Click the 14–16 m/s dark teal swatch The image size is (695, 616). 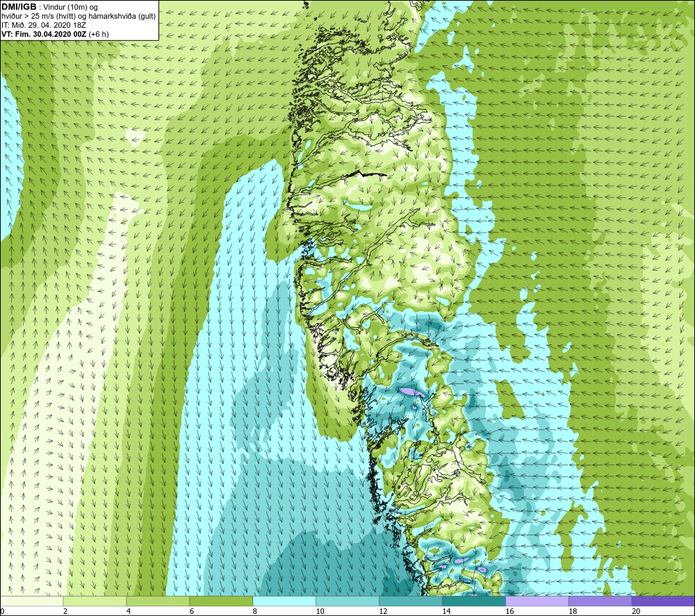(x=474, y=601)
